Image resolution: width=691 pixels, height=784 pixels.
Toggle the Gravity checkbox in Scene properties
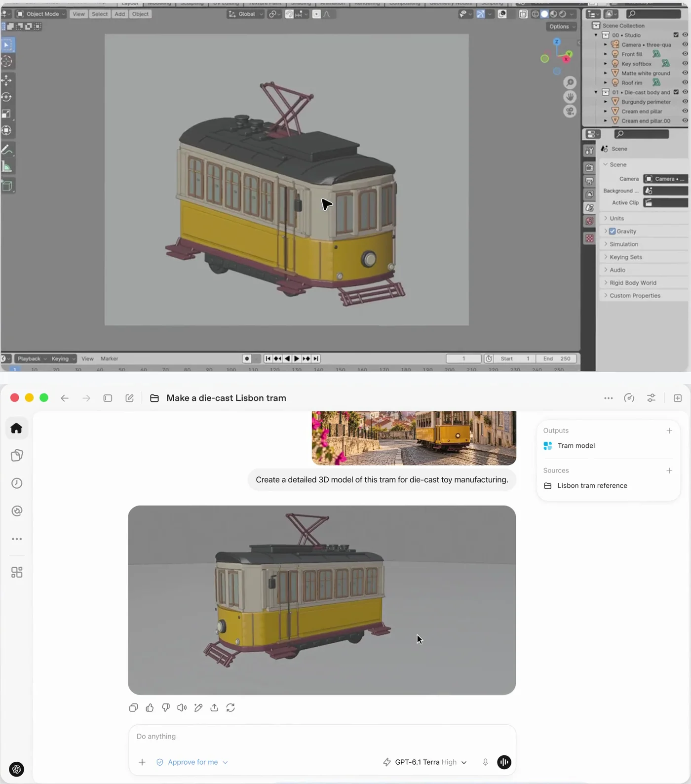point(613,231)
